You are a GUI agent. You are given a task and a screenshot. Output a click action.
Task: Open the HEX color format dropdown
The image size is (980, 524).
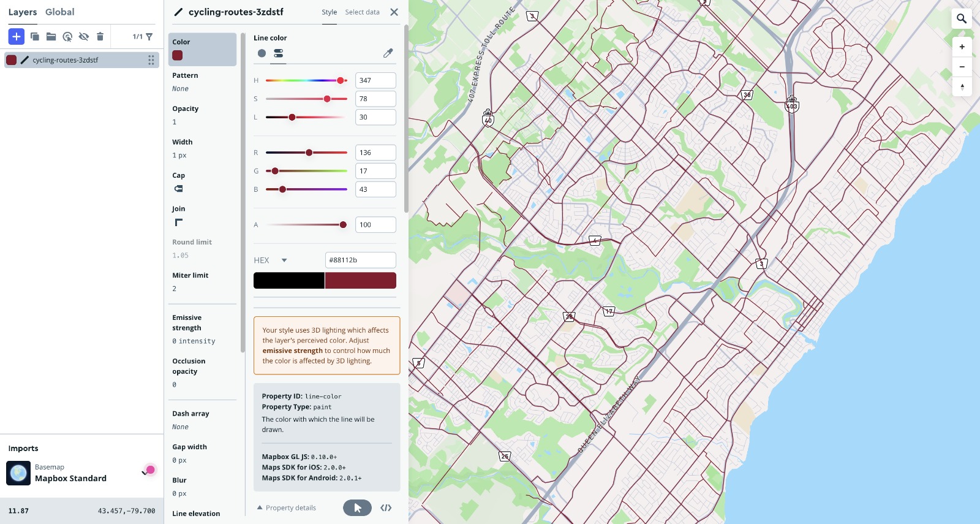pyautogui.click(x=284, y=260)
